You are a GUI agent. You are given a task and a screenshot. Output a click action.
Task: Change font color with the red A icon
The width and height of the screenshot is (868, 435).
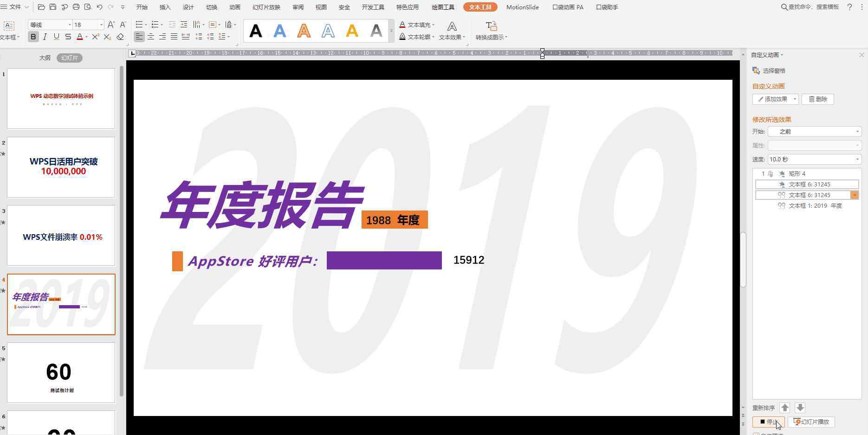point(79,37)
